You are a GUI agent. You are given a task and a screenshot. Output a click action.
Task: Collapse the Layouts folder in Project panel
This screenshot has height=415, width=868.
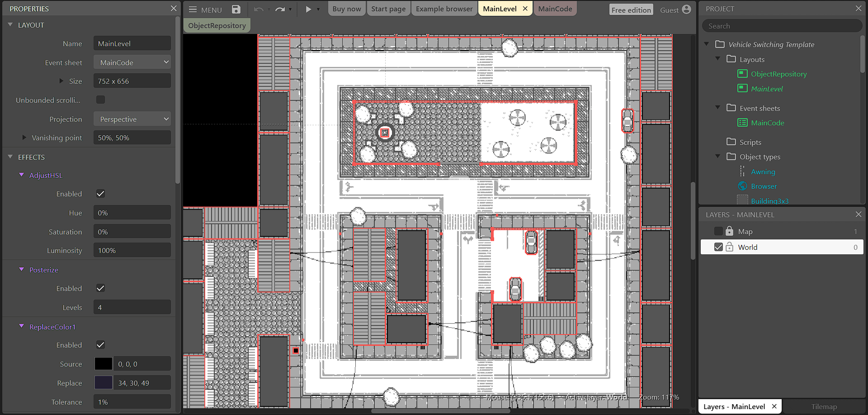point(718,59)
